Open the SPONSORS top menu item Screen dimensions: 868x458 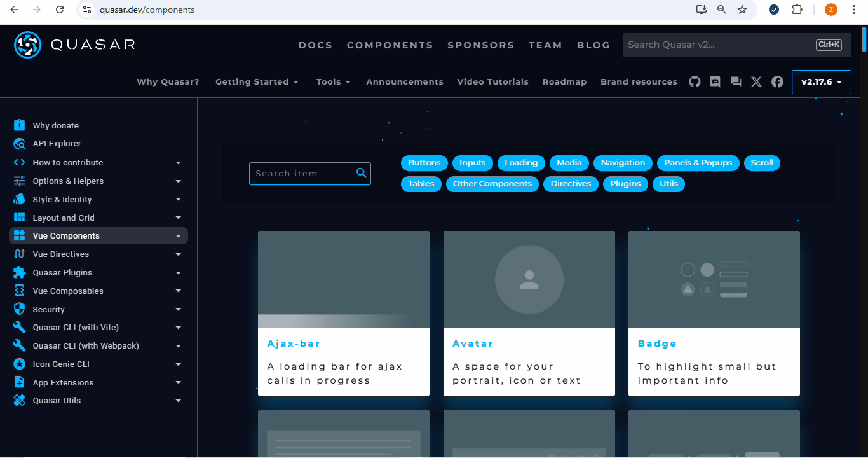coord(481,45)
